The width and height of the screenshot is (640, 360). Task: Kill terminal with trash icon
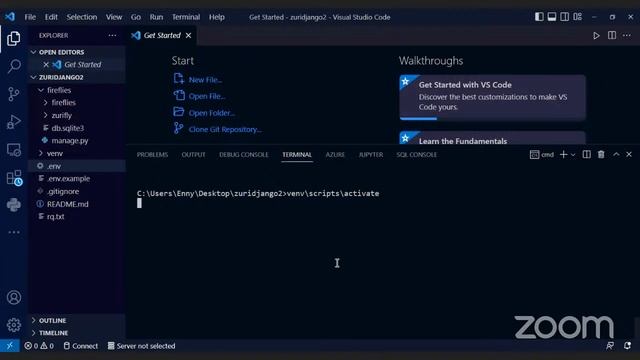[x=601, y=155]
